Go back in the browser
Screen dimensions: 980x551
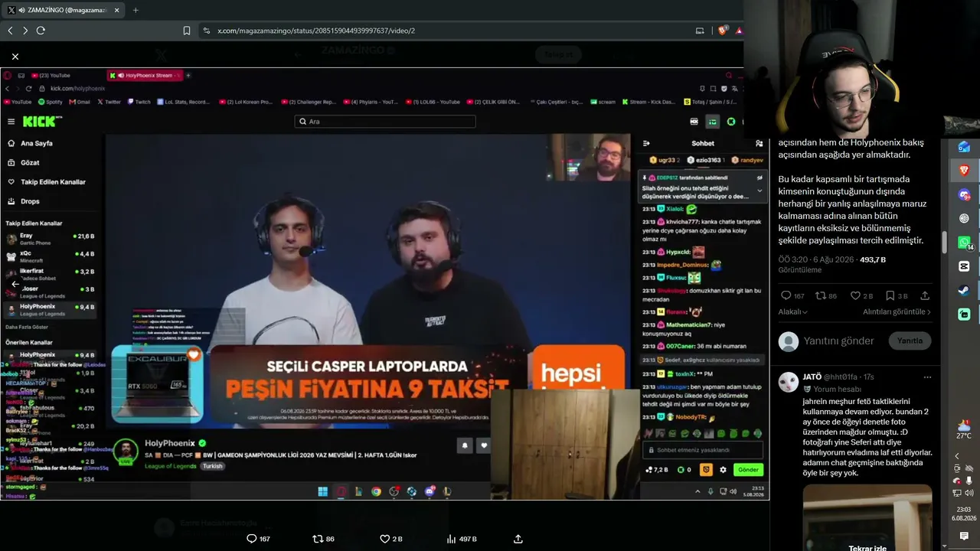10,31
